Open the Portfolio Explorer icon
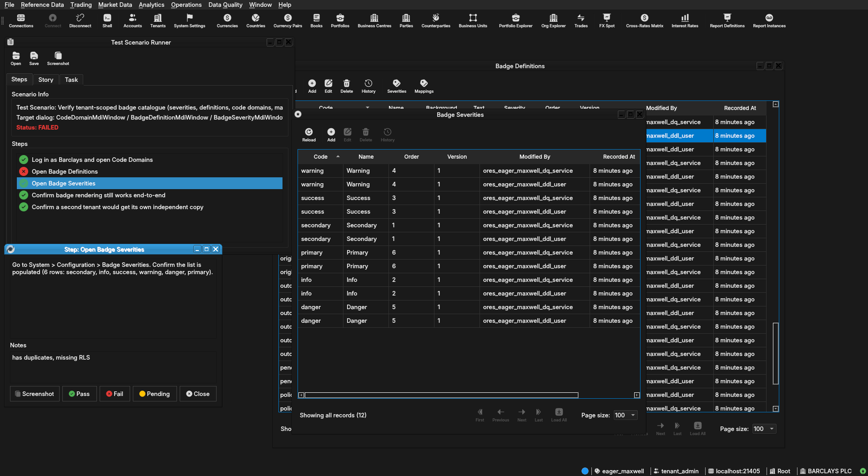Viewport: 868px width, 476px height. [515, 20]
